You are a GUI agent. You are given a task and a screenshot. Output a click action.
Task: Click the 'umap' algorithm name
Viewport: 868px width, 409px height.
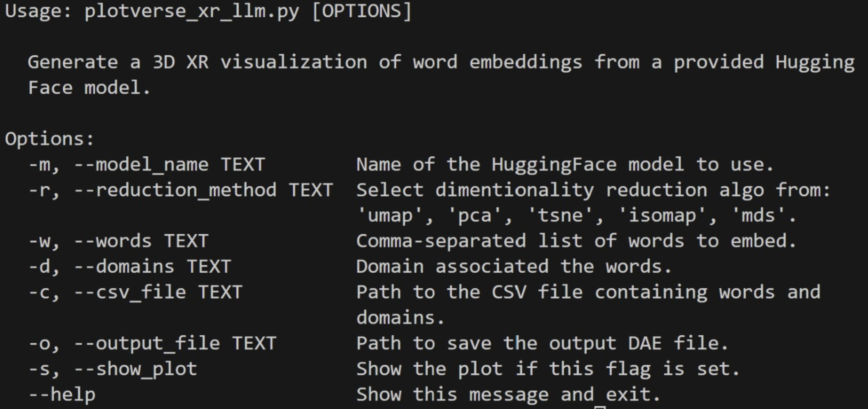pos(390,215)
